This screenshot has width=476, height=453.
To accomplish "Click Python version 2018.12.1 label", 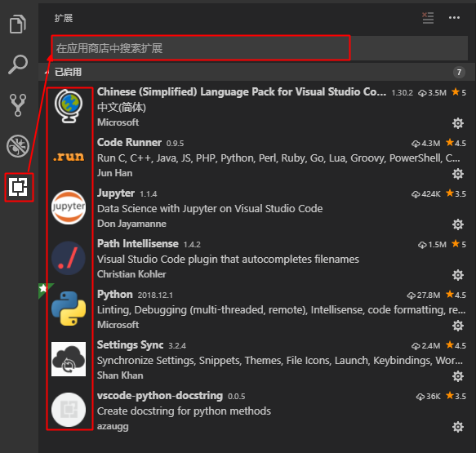I will click(155, 295).
